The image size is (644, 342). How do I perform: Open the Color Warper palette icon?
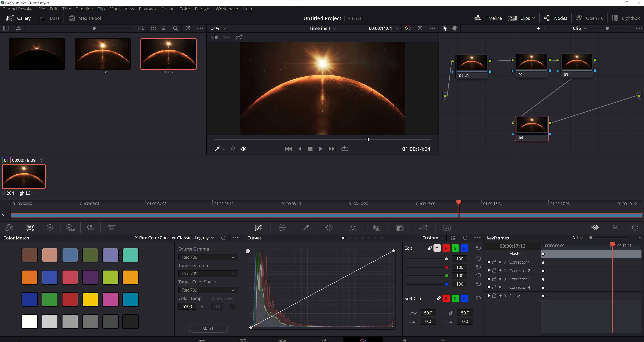coord(282,228)
